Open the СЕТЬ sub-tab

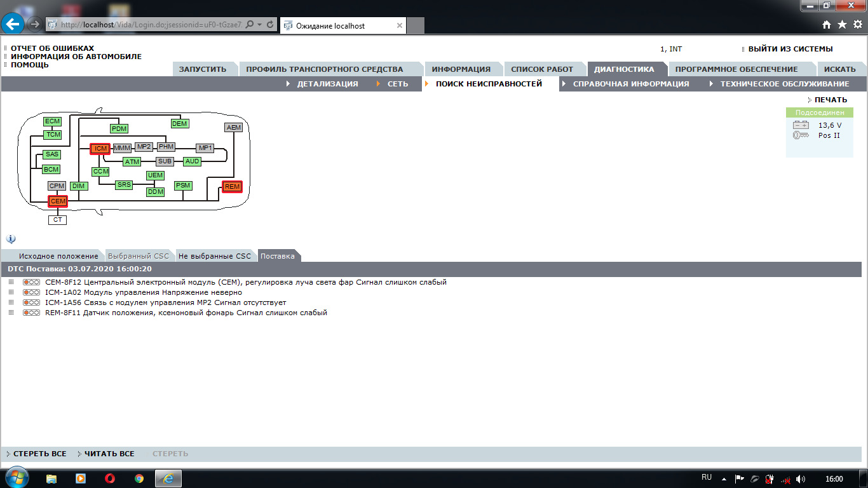[398, 84]
